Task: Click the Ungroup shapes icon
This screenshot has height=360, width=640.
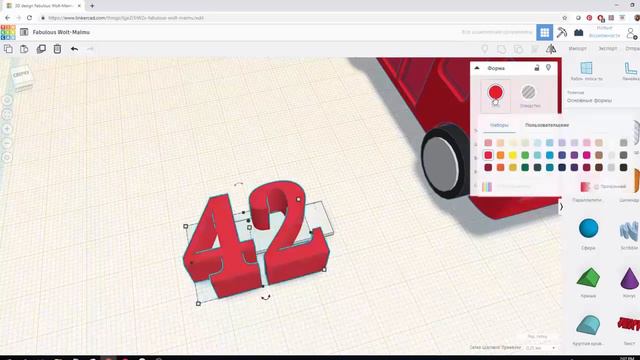Action: (x=518, y=49)
